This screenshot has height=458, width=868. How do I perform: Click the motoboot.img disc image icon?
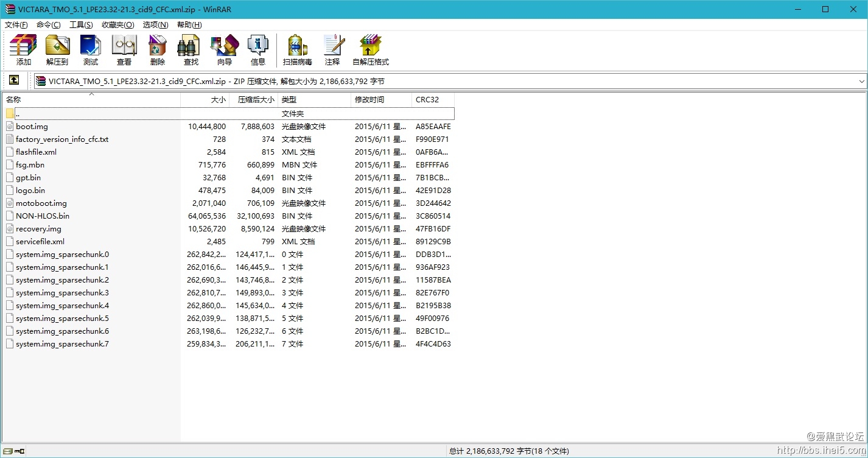click(x=10, y=203)
